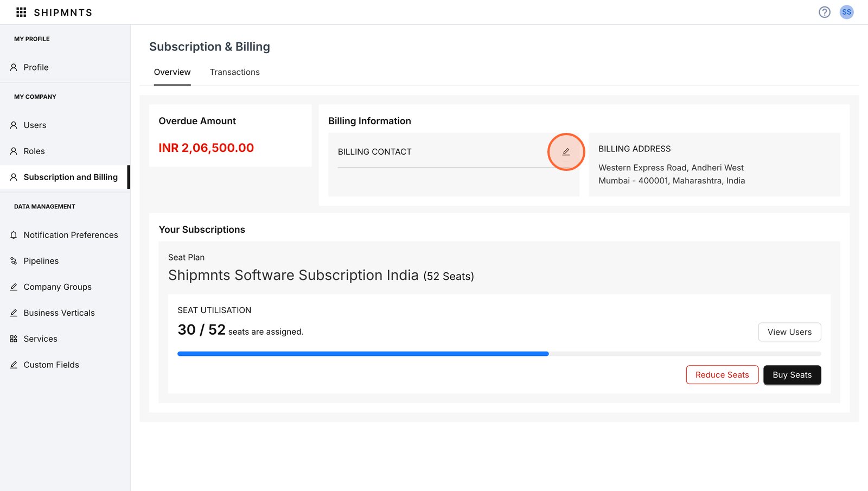Open the SS user avatar menu

coord(846,12)
